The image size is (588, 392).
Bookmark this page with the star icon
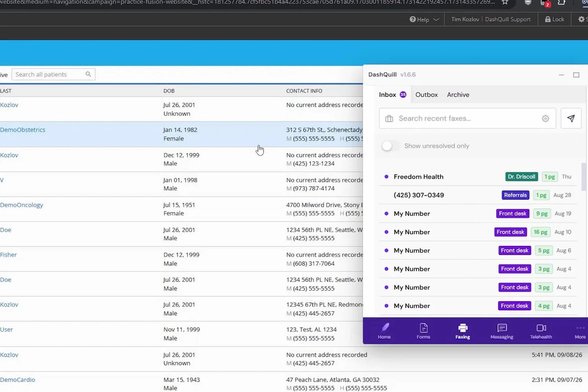[x=505, y=2]
